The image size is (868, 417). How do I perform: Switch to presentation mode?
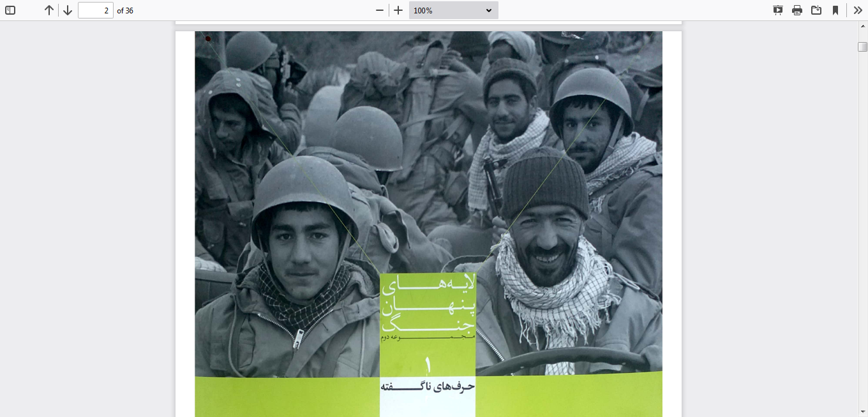click(x=778, y=10)
